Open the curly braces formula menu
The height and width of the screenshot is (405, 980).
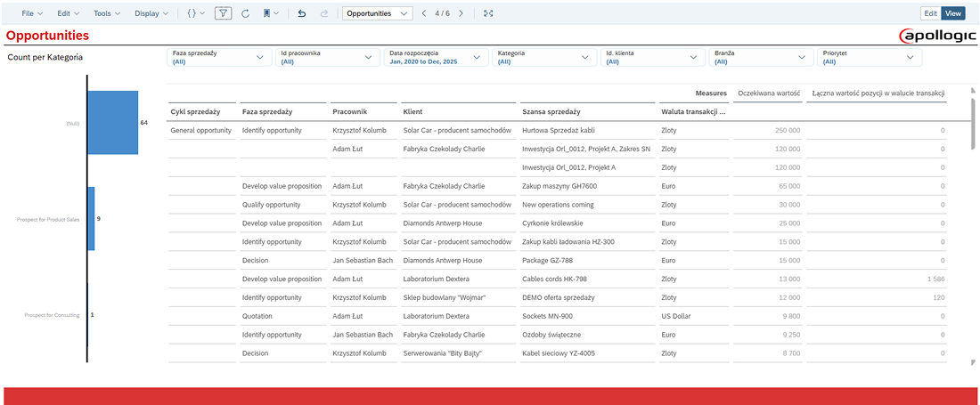(196, 13)
